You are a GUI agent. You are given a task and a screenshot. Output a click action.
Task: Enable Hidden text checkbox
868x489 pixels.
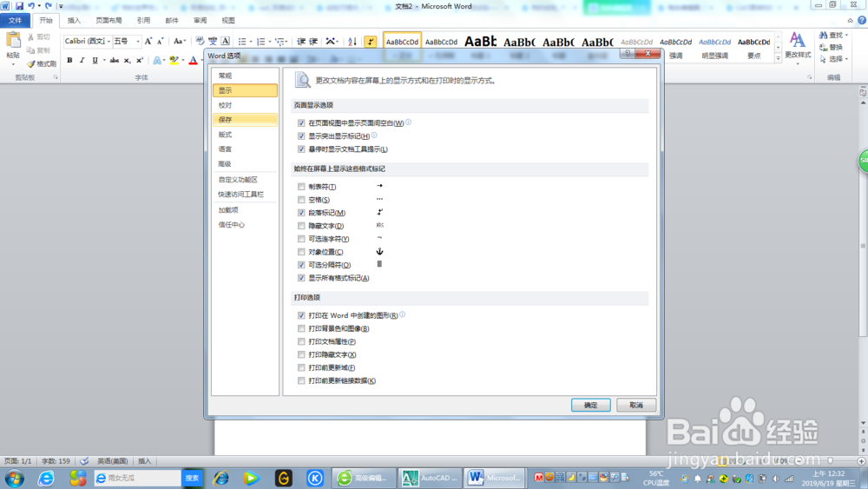click(301, 226)
